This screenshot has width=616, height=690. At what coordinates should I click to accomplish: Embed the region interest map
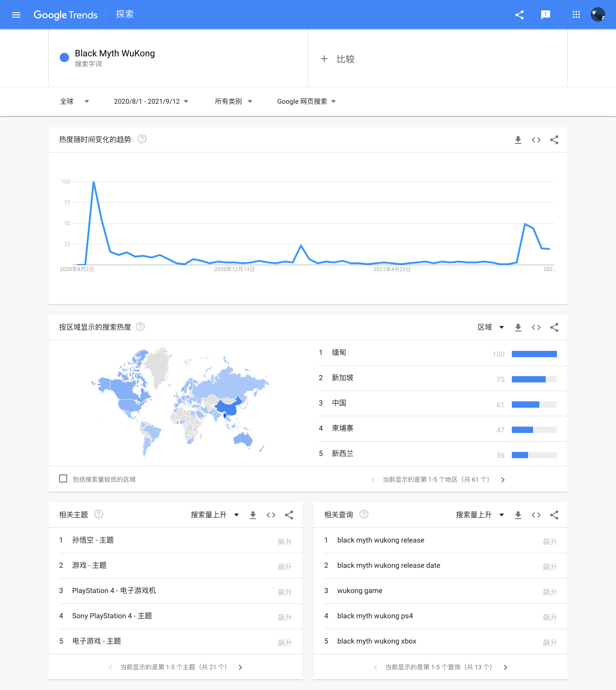pos(536,327)
